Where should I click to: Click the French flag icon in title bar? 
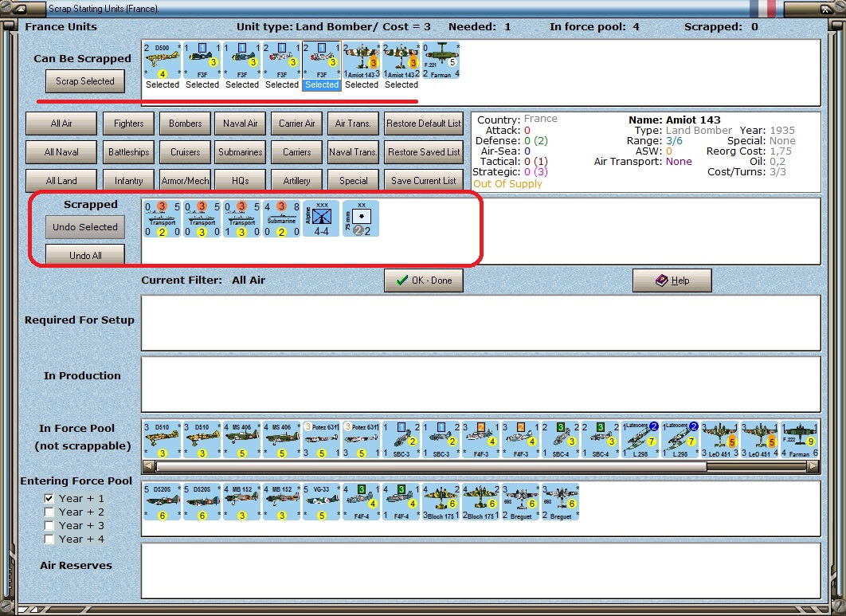pos(763,8)
